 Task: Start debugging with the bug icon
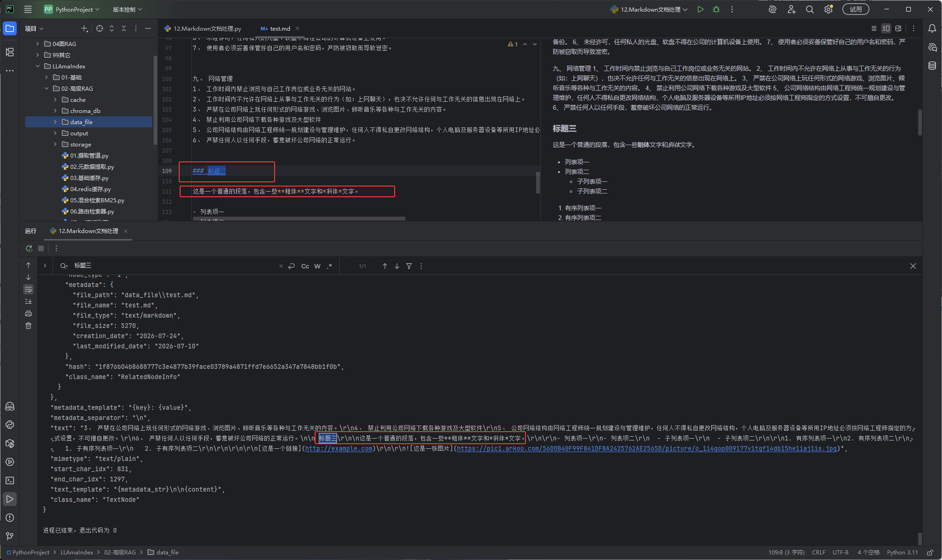pyautogui.click(x=716, y=9)
